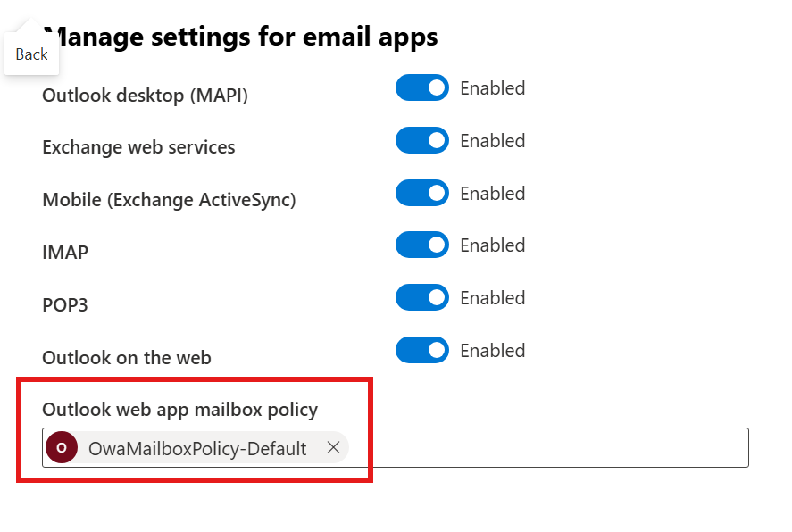Turn off the IMAP switch
Viewport: 792px width, 532px height.
click(421, 245)
